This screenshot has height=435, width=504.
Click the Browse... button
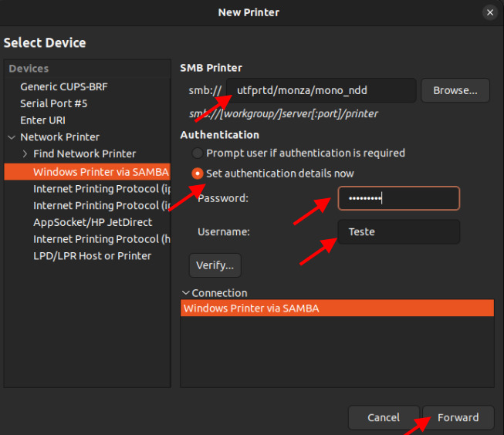(455, 90)
